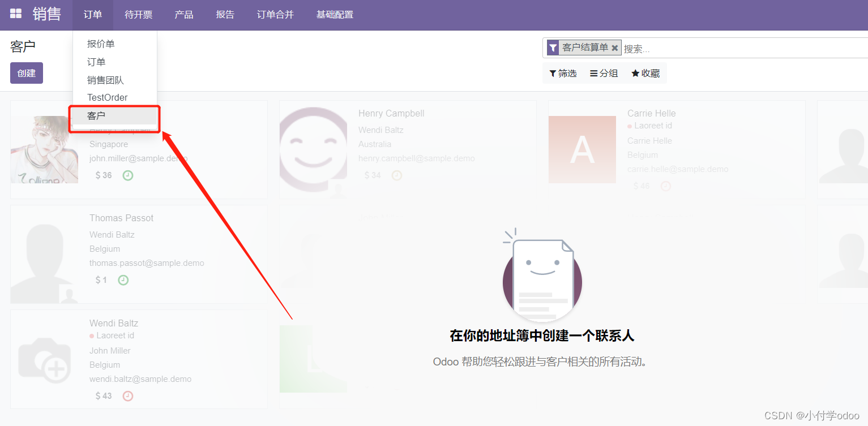
Task: Open the 产品 top menu
Action: coord(183,15)
